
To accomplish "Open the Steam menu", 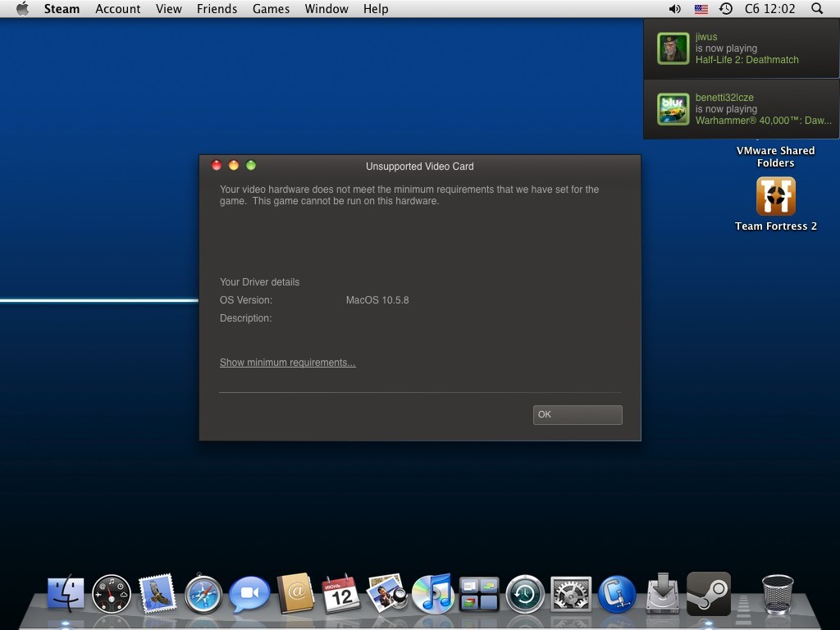I will pos(62,9).
